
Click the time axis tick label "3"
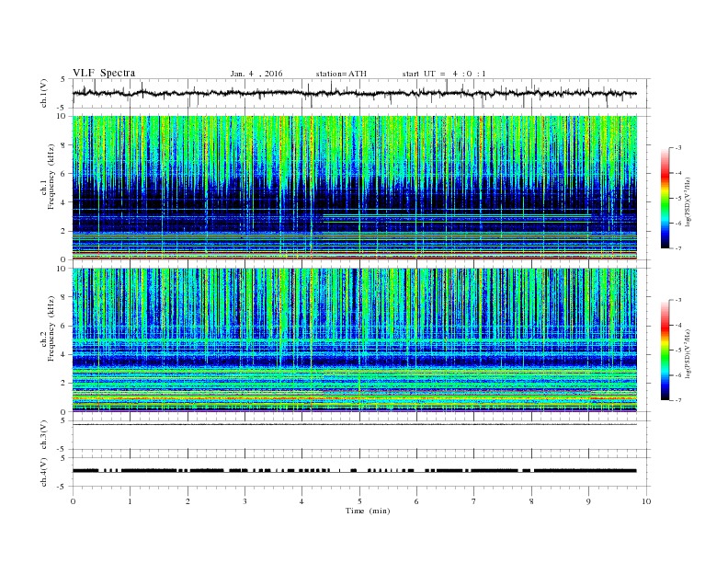point(245,501)
